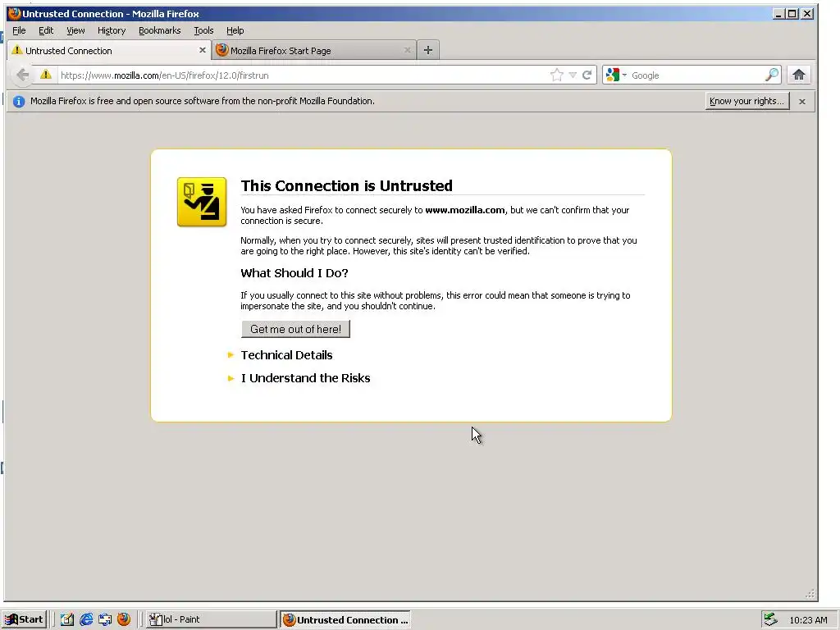Go to Home page icon
The image size is (840, 630).
799,75
